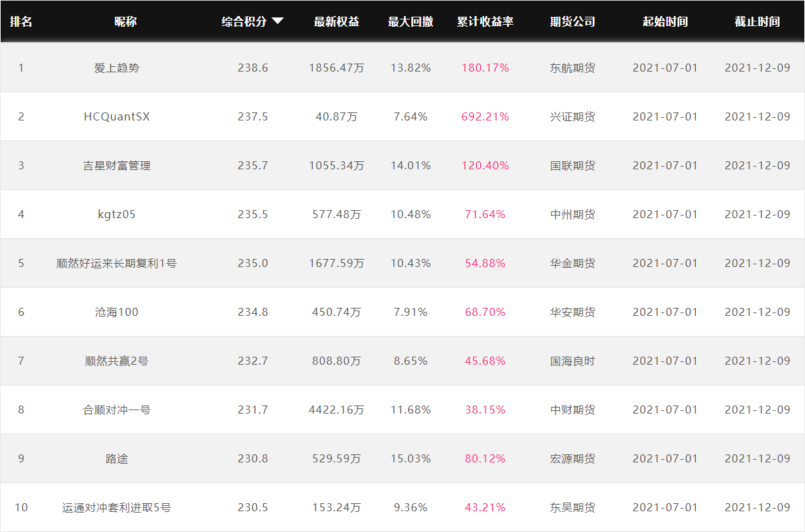The width and height of the screenshot is (805, 532).
Task: Select the score 235.0
Action: pos(253,263)
